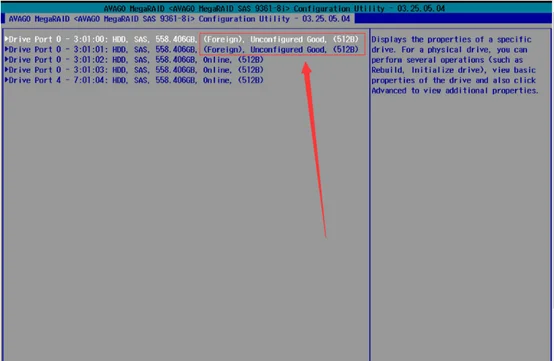
Task: Click Foreign Unconfigured Good status of 3:01:01
Action: tap(264, 49)
